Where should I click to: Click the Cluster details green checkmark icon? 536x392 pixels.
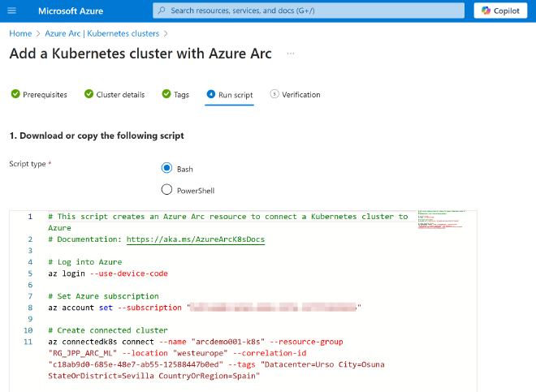(89, 93)
